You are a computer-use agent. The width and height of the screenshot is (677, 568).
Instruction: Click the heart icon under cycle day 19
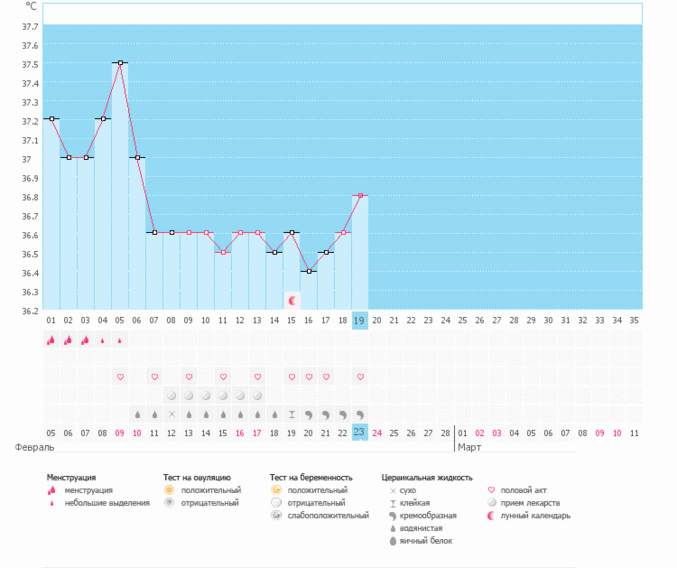tap(360, 377)
